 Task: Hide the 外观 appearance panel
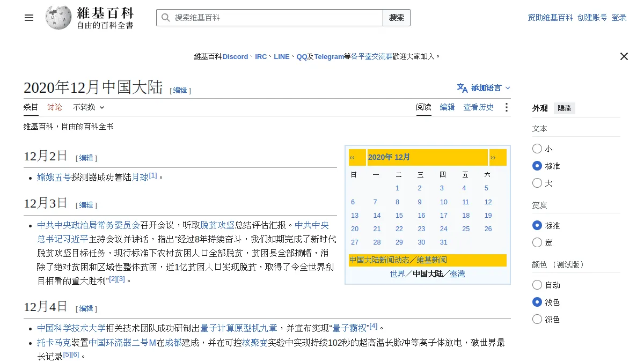[x=564, y=108]
